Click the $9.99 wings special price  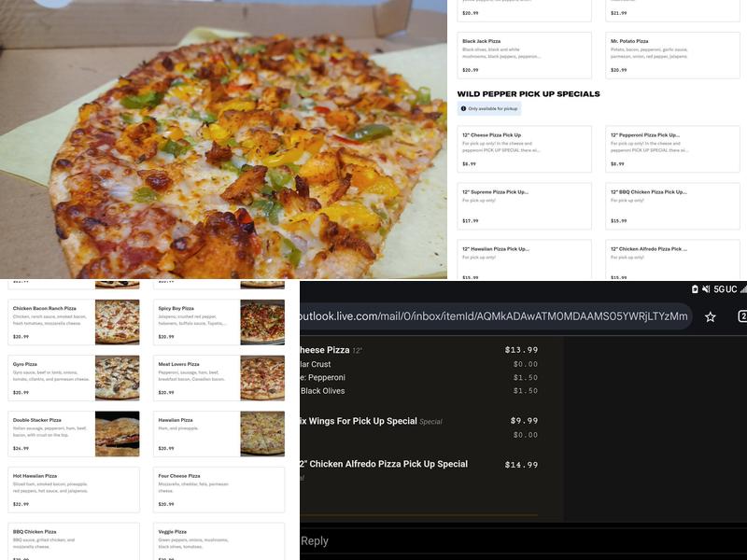(524, 421)
